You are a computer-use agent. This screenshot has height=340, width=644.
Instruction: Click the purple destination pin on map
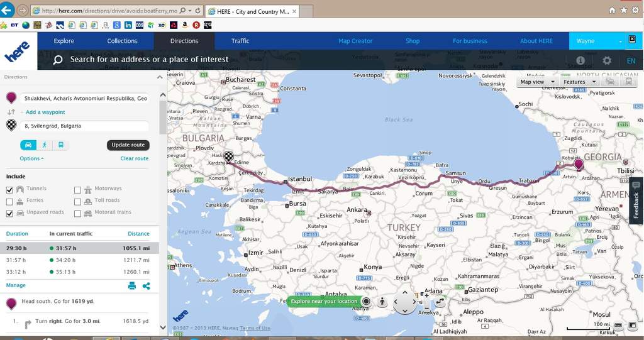tap(579, 164)
